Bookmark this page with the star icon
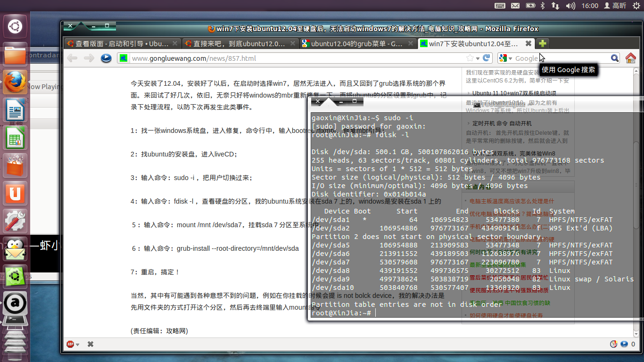Image resolution: width=644 pixels, height=362 pixels. tap(470, 58)
